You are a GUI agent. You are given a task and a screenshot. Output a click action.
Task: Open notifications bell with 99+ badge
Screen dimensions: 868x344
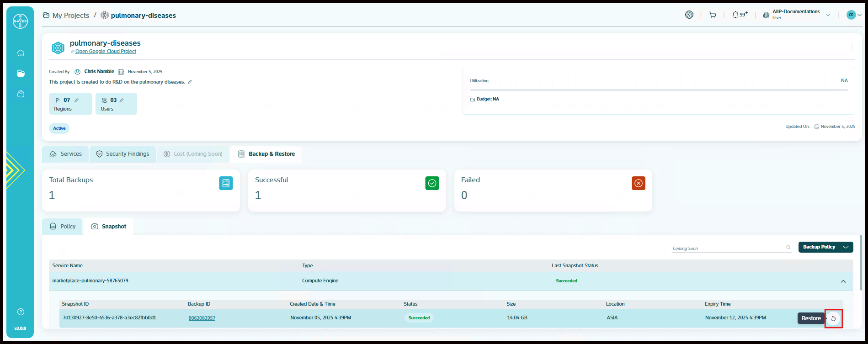coord(735,15)
